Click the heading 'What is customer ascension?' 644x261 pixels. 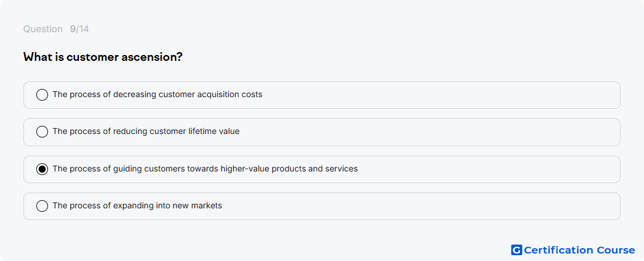tap(102, 57)
